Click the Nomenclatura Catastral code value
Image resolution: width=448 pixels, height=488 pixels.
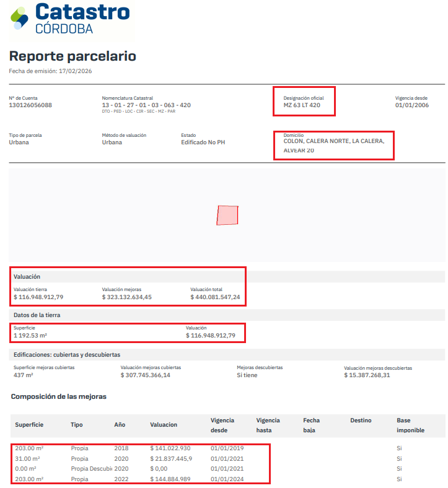pyautogui.click(x=146, y=105)
